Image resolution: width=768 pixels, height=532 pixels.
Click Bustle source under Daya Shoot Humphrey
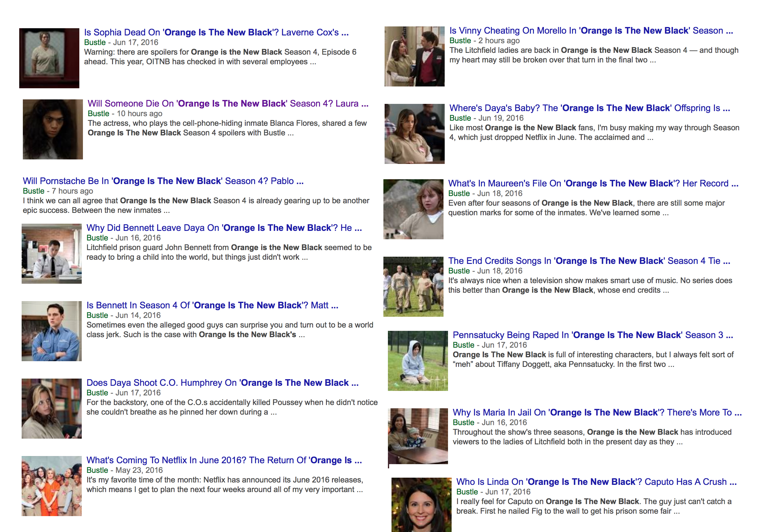pyautogui.click(x=97, y=393)
